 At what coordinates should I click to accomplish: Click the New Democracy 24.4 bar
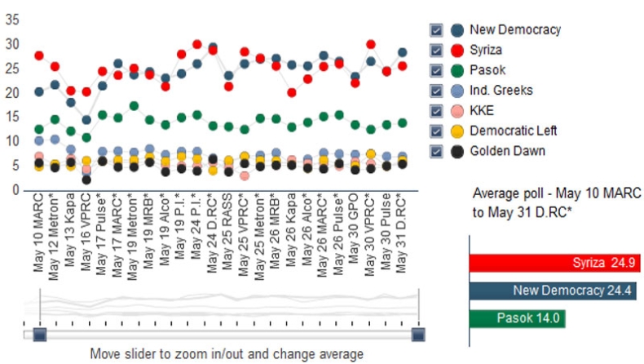tap(553, 291)
